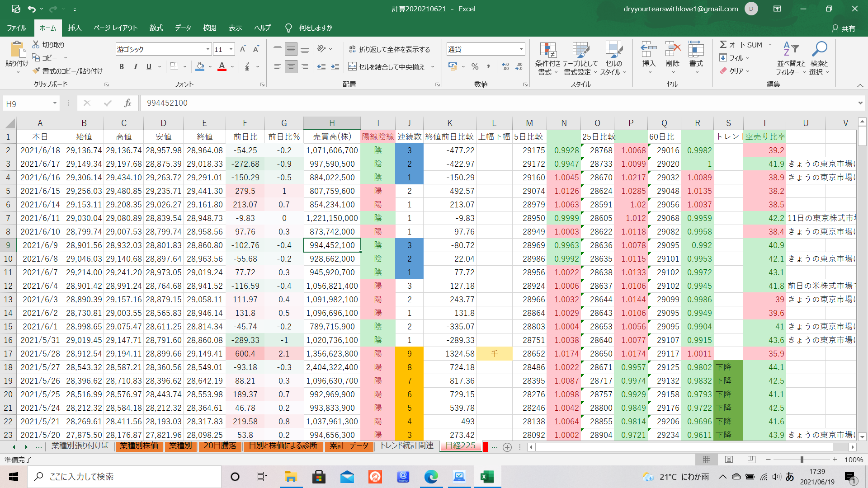Image resolution: width=868 pixels, height=488 pixels.
Task: Click the zoom slider handle
Action: pyautogui.click(x=802, y=460)
